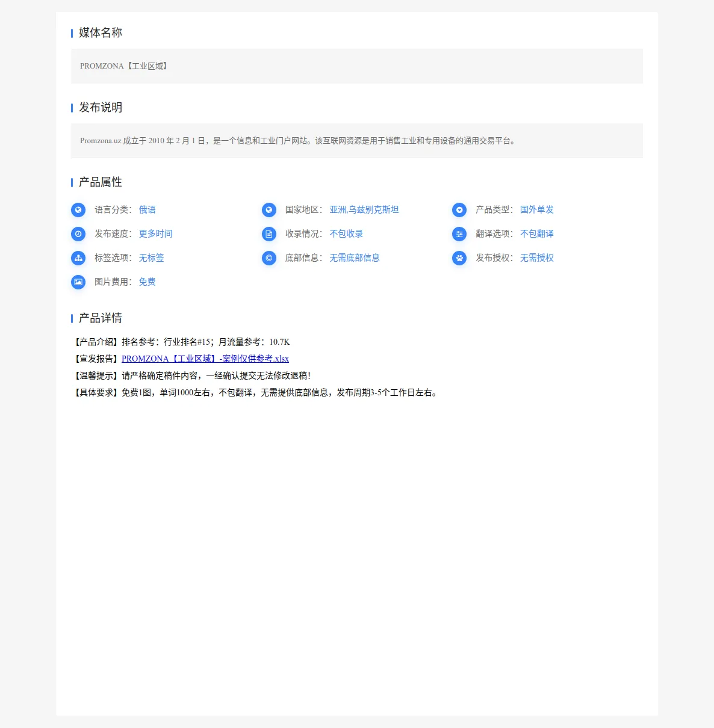Image resolution: width=714 pixels, height=728 pixels.
Task: Click the globe icon beside 语言分类
Action: click(x=78, y=210)
